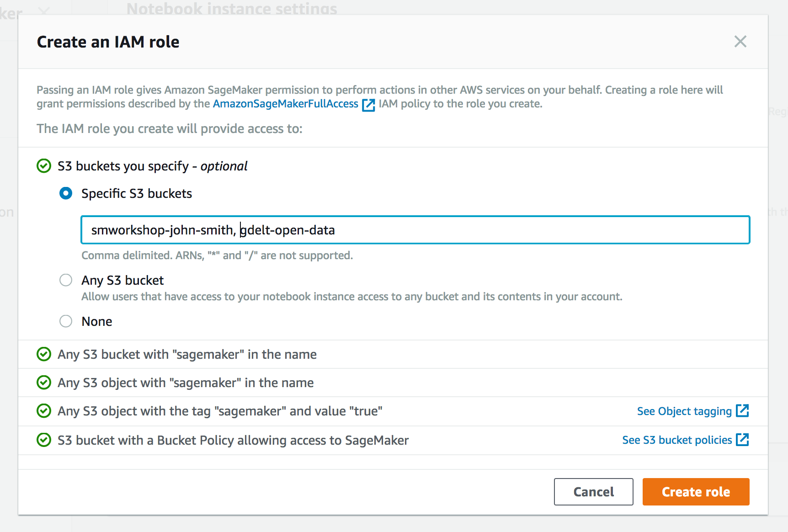The image size is (788, 532).
Task: Click checkmark icon for tagged S3 object row
Action: pyautogui.click(x=44, y=411)
